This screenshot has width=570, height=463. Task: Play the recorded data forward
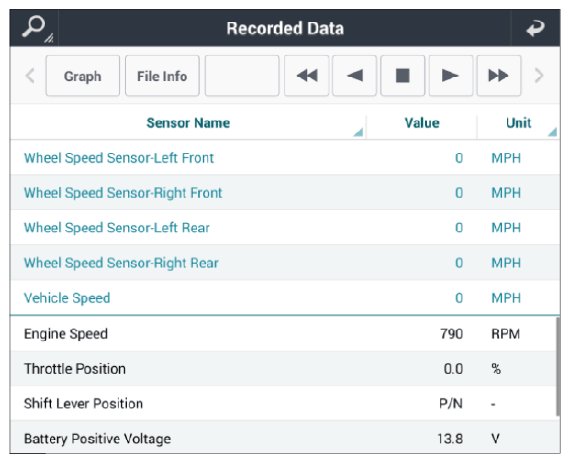click(x=451, y=76)
